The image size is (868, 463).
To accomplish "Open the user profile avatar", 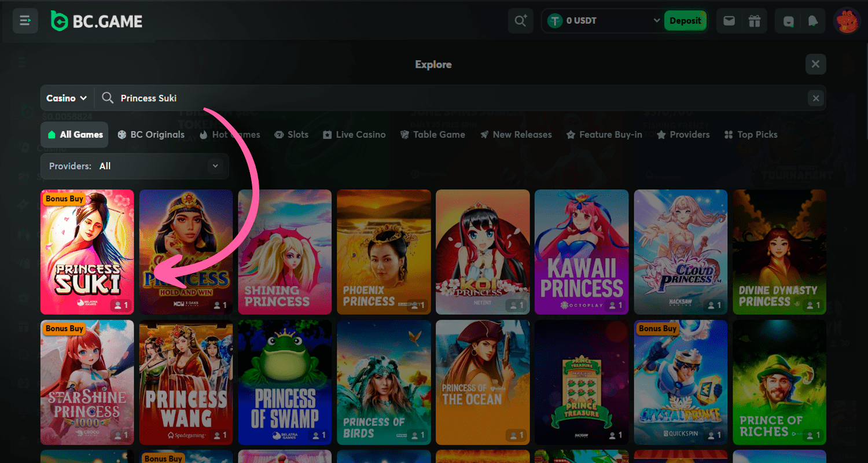I will point(847,21).
